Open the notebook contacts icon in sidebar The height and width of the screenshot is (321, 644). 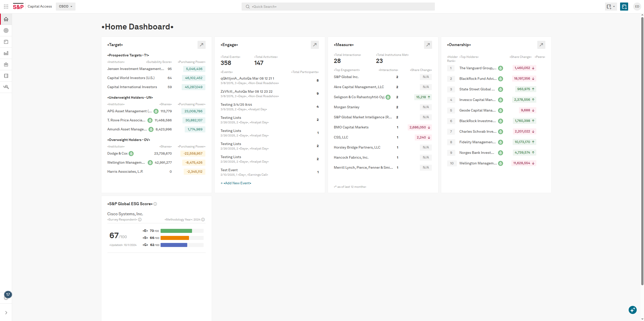click(6, 76)
